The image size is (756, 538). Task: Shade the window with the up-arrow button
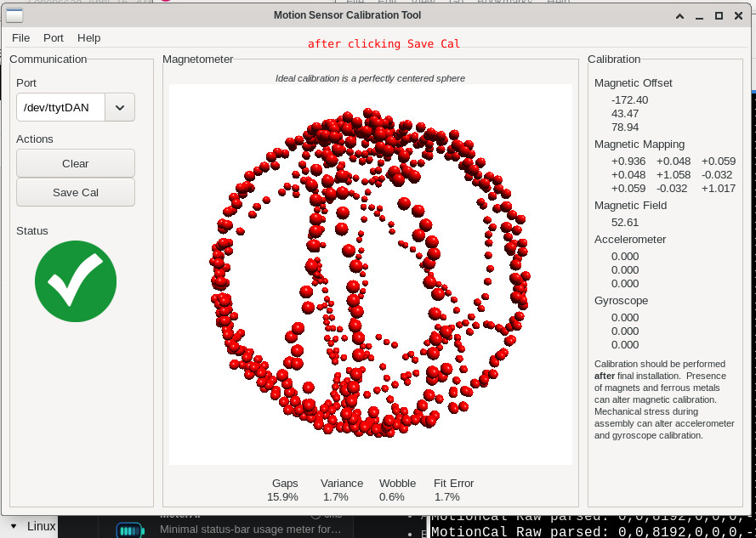pyautogui.click(x=679, y=15)
